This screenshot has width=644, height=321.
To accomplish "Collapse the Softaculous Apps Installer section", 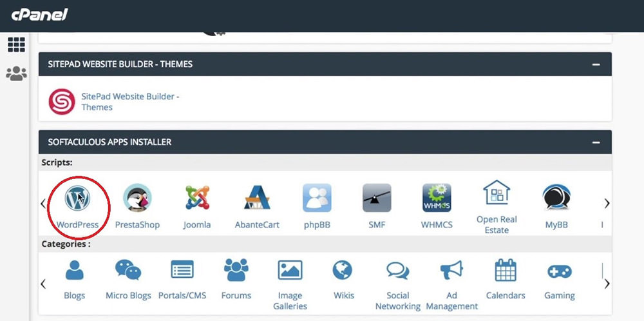I will coord(596,142).
